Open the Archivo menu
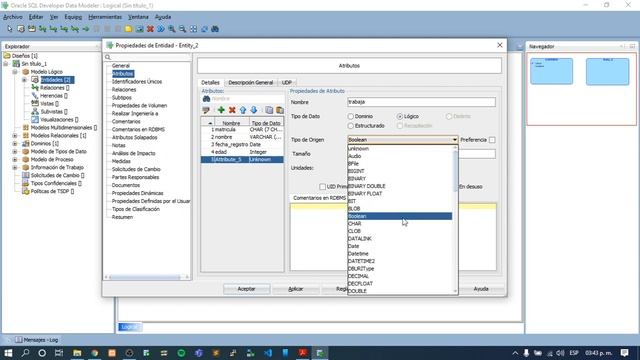 tap(13, 17)
